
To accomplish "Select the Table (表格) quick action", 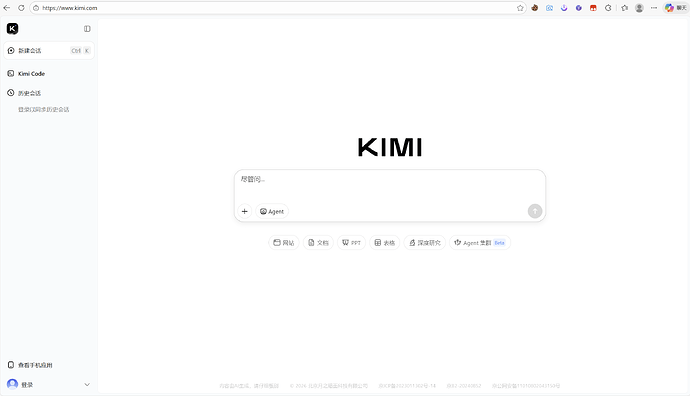I will pos(385,242).
